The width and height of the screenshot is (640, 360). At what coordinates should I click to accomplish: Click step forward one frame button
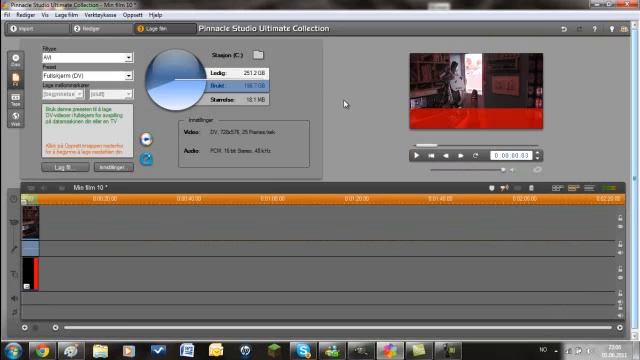pos(460,156)
